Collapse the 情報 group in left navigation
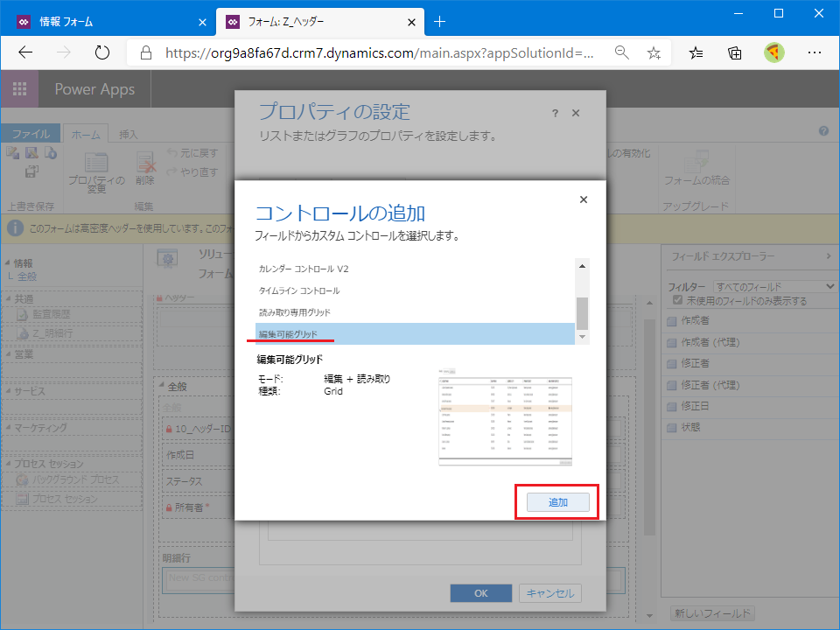 8,263
